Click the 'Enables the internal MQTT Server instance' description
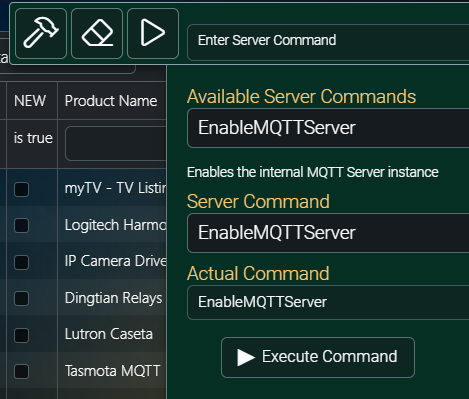This screenshot has width=469, height=399. [x=313, y=172]
